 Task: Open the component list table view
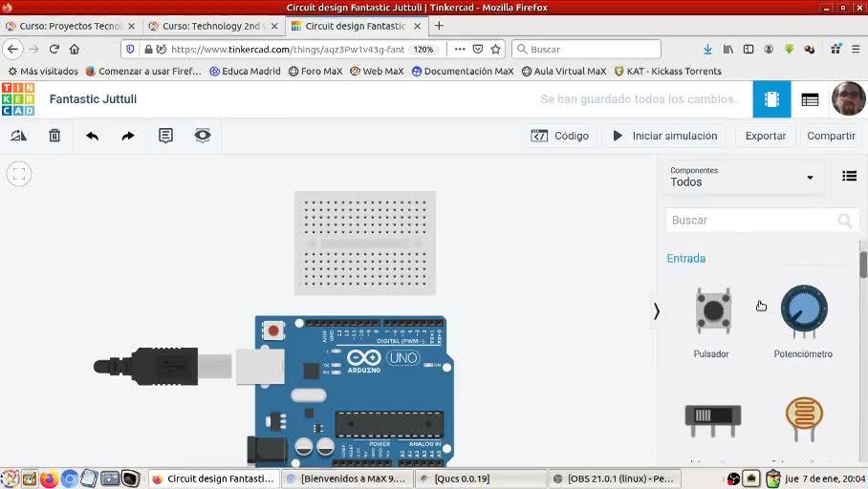tap(810, 99)
